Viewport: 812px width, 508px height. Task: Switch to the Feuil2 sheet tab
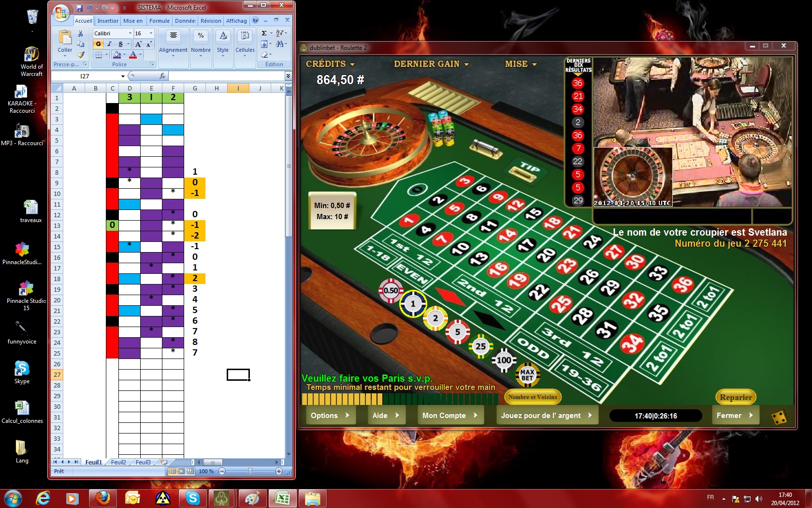coord(118,462)
